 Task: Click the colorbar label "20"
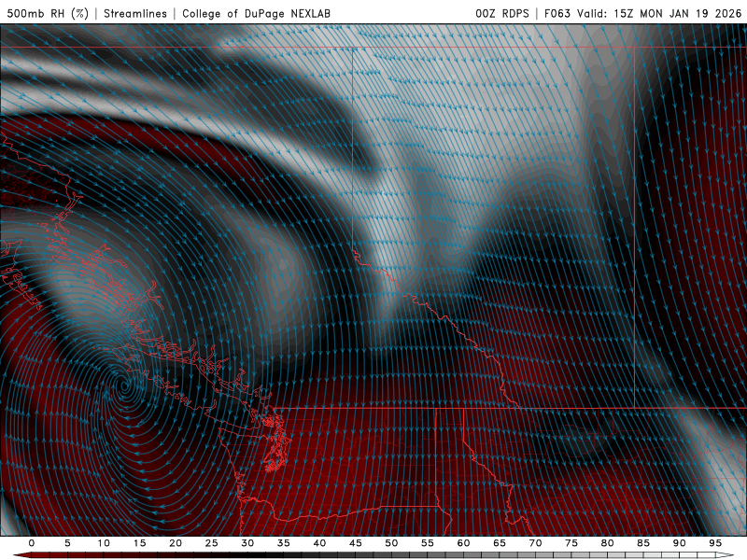coord(176,543)
